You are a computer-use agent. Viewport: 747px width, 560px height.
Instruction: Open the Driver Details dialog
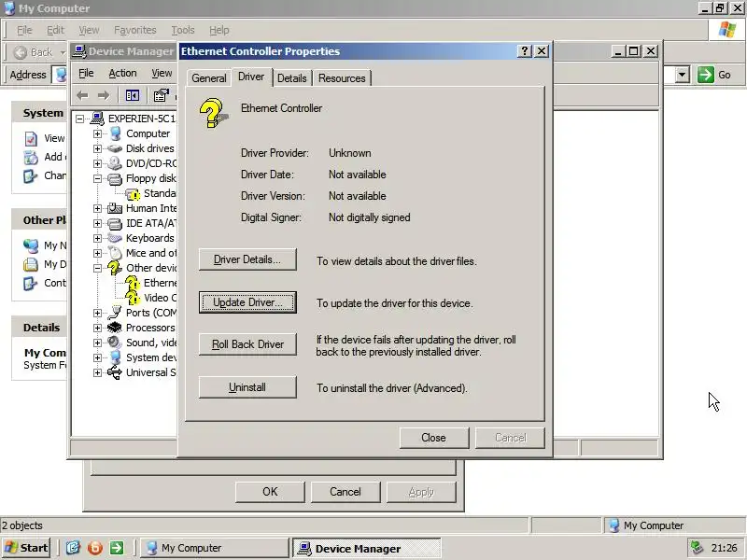pos(247,259)
